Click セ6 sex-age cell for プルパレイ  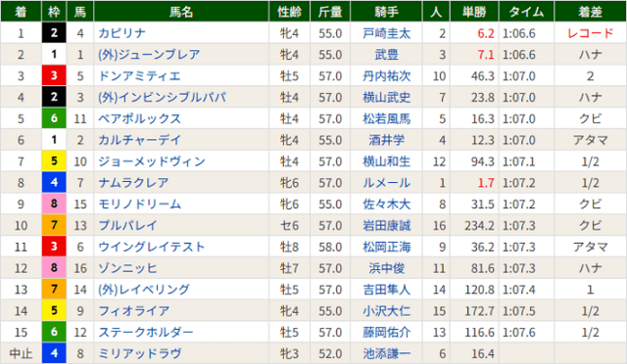point(290,225)
